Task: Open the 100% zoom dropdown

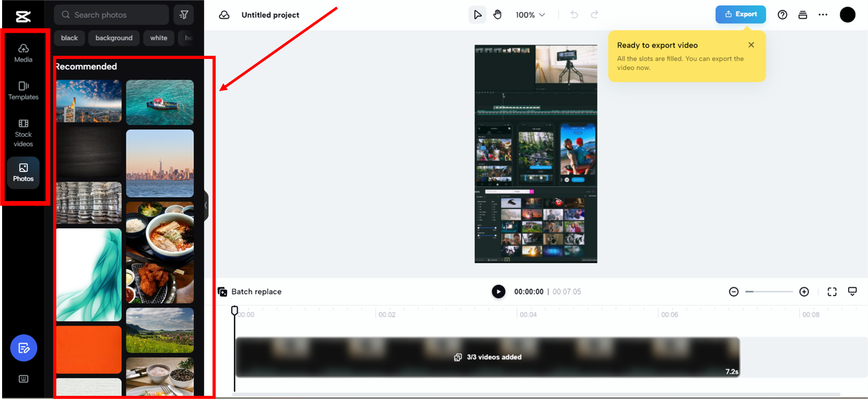Action: coord(530,15)
